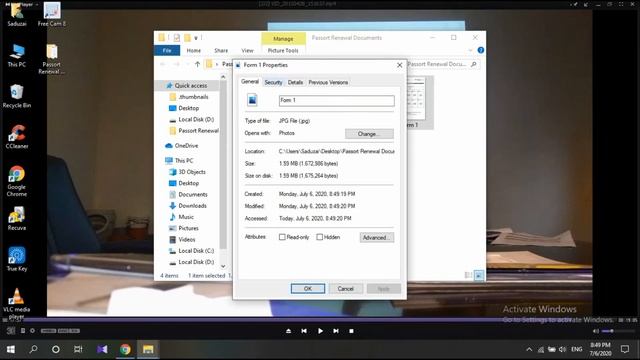The image size is (640, 360).
Task: Switch Explorer to large icons view
Action: click(x=479, y=276)
